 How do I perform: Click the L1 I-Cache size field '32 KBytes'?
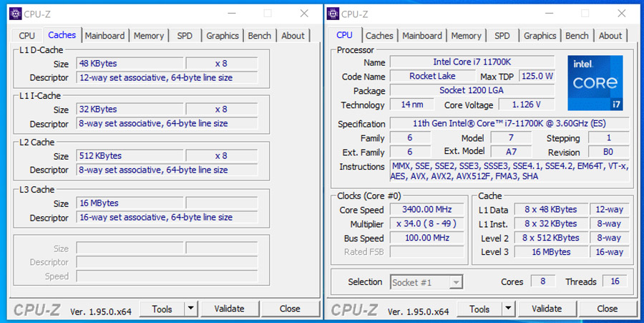point(130,110)
